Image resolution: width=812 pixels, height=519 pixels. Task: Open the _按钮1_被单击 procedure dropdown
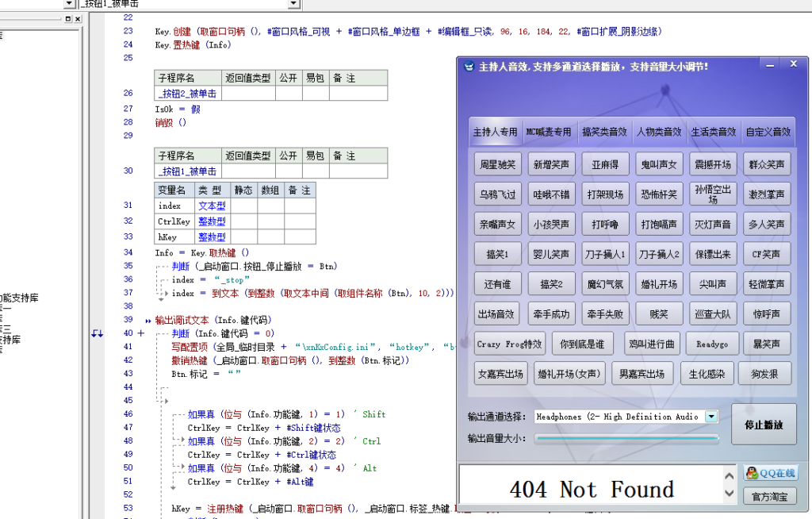tap(293, 4)
